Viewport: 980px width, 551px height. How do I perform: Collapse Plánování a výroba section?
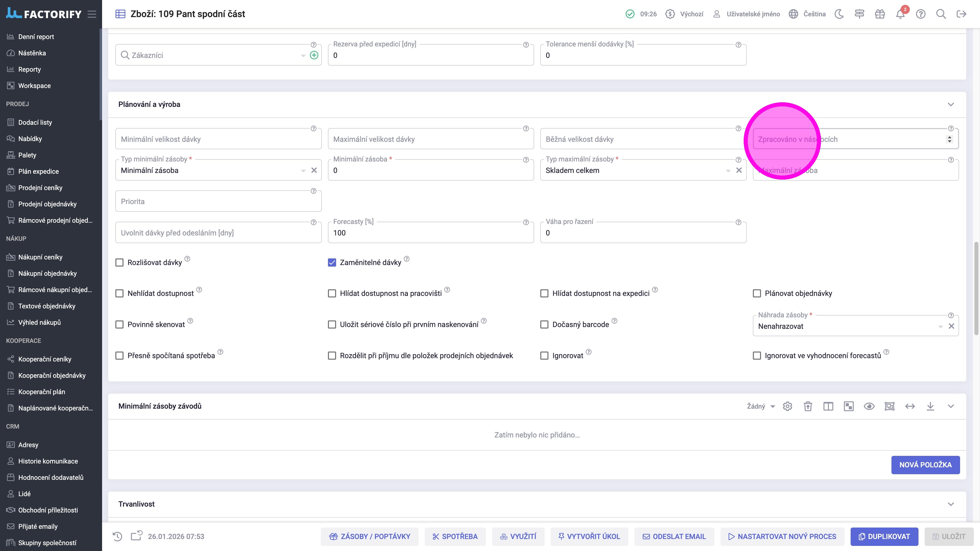(x=951, y=104)
